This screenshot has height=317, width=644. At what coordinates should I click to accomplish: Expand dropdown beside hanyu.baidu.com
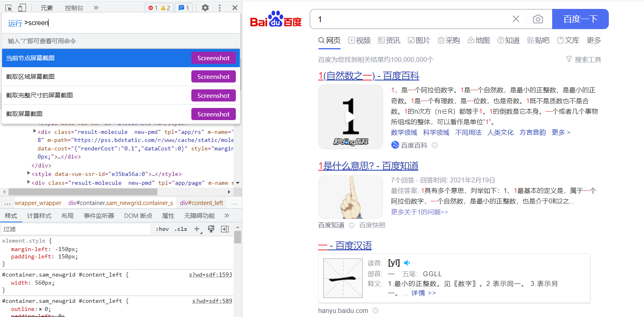tap(375, 311)
